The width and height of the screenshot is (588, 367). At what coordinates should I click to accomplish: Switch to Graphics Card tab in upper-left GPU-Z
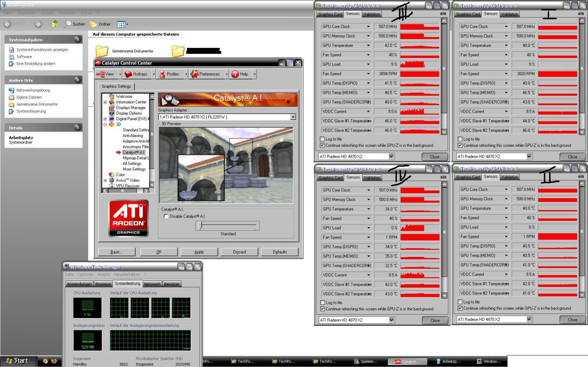point(330,14)
